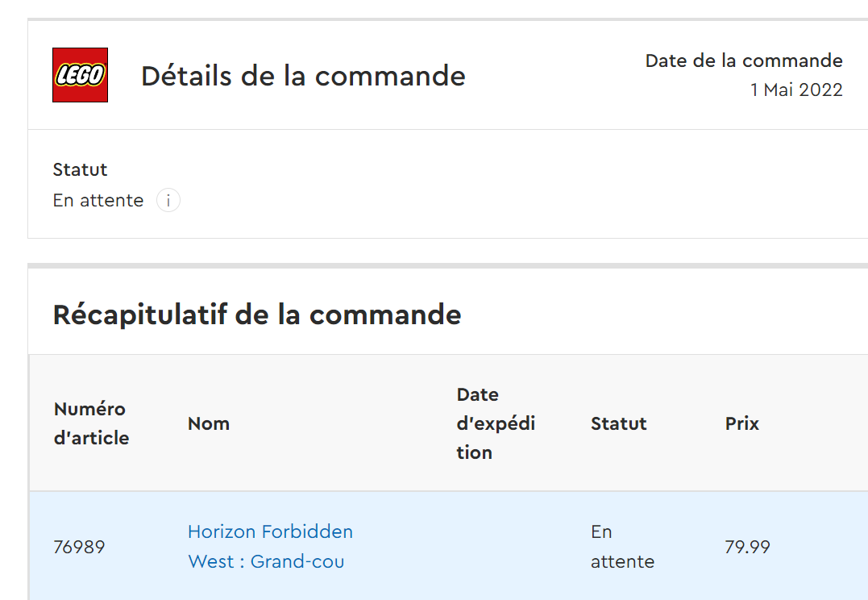Click the Statut label above En attente
The height and width of the screenshot is (600, 868).
coord(80,169)
